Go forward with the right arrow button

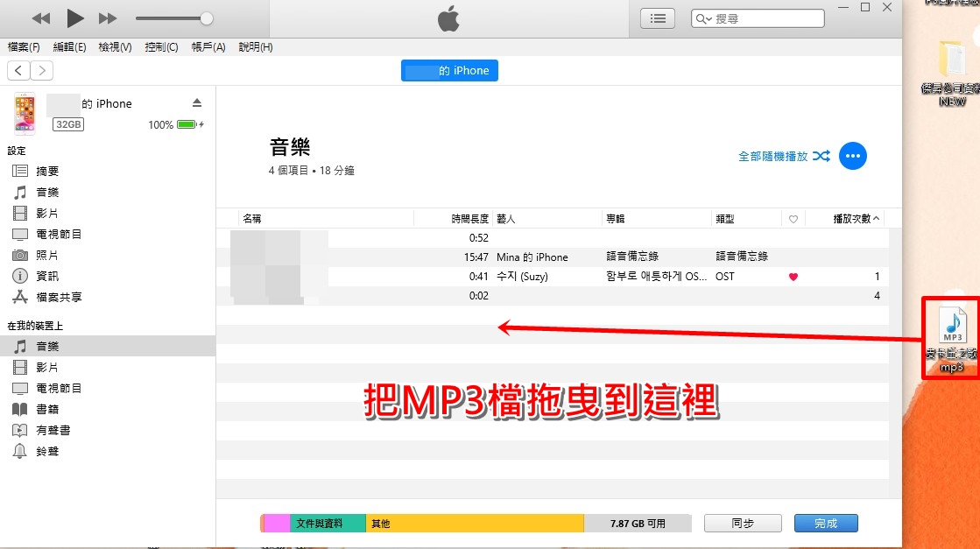pos(42,71)
